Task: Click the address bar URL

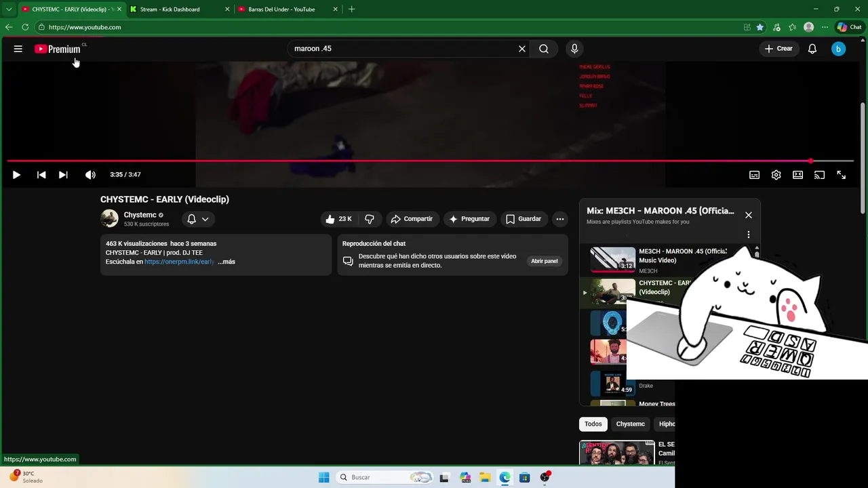Action: (x=85, y=27)
